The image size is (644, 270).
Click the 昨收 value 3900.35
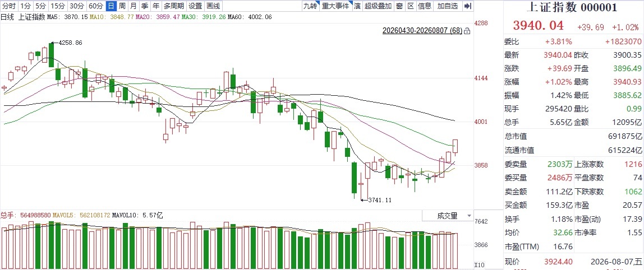(x=627, y=55)
